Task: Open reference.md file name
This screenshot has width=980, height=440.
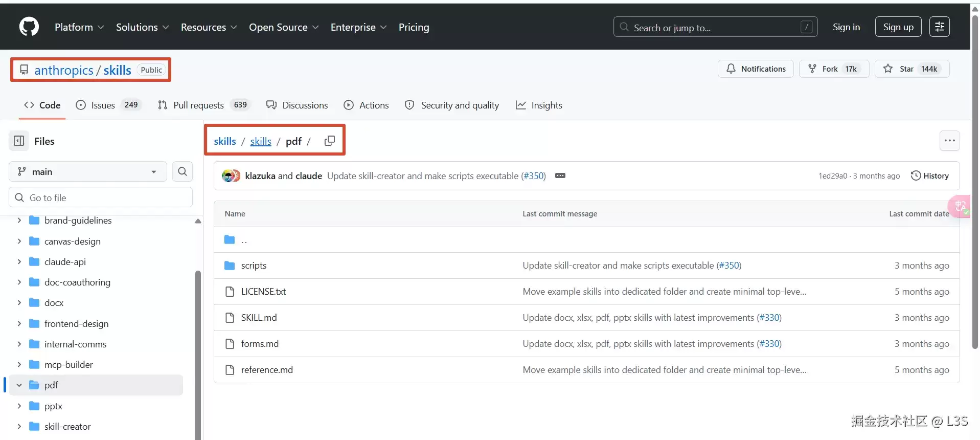Action: [x=267, y=370]
